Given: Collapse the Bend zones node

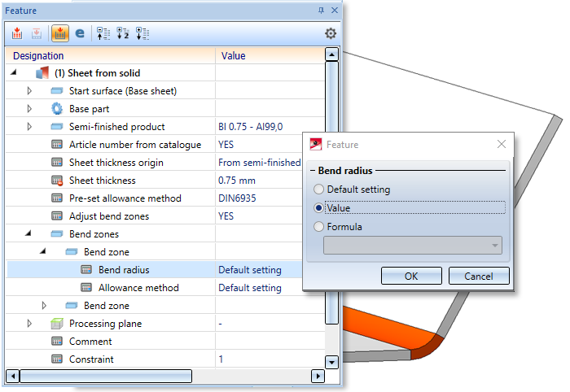Looking at the screenshot, I should tap(28, 233).
